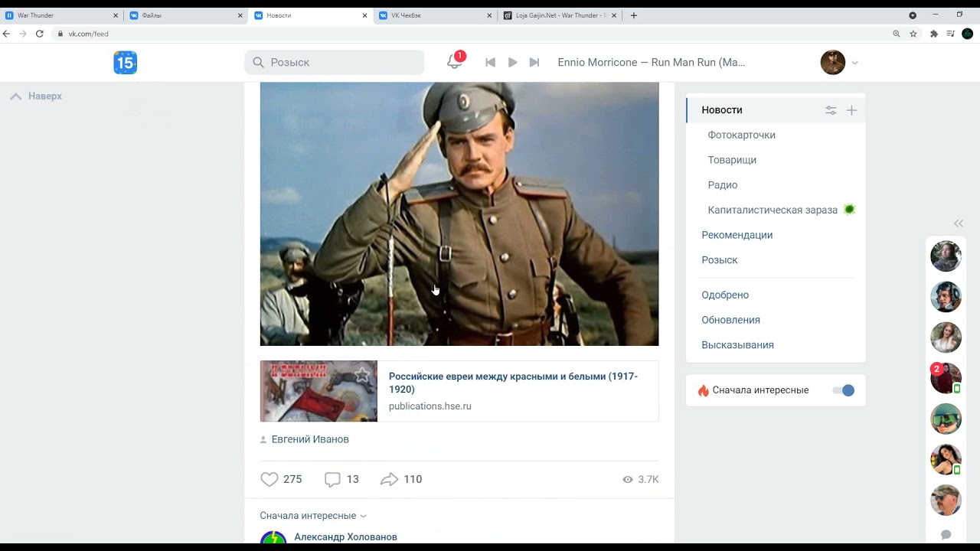Open the saluting officer photo
Image resolution: width=980 pixels, height=551 pixels.
(459, 214)
